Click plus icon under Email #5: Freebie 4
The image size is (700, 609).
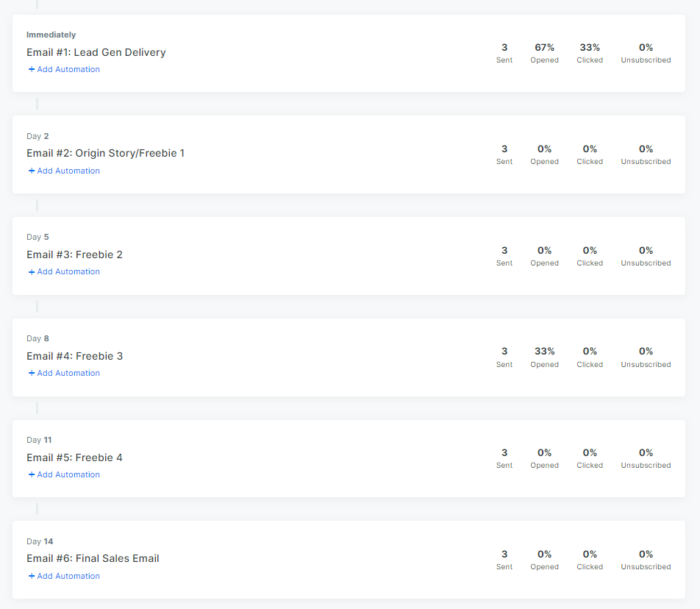[x=32, y=475]
